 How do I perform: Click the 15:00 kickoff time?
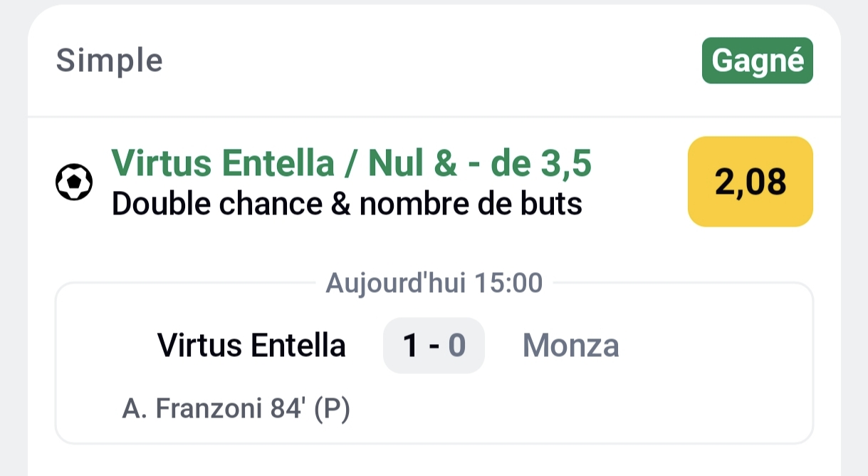point(509,284)
